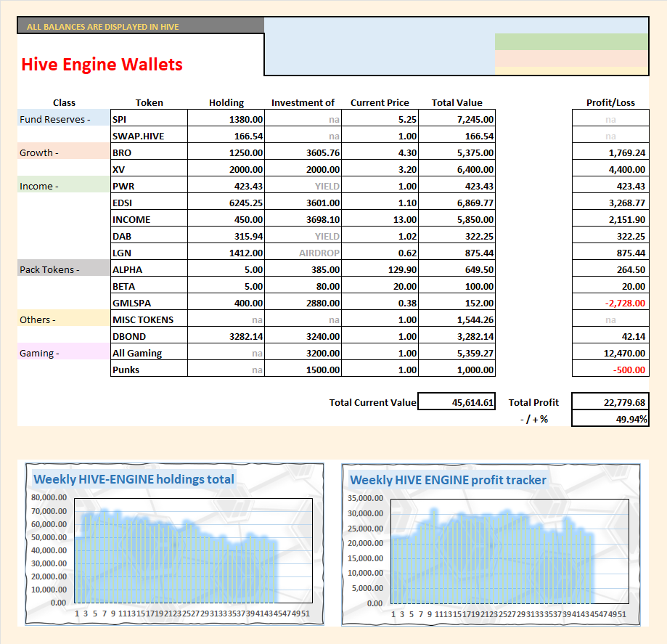Image resolution: width=667 pixels, height=644 pixels.
Task: Select the percentage cell 49.94%
Action: [610, 418]
